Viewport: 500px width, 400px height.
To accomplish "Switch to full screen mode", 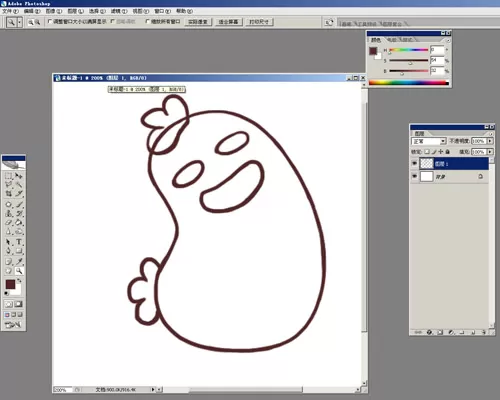I will click(20, 314).
